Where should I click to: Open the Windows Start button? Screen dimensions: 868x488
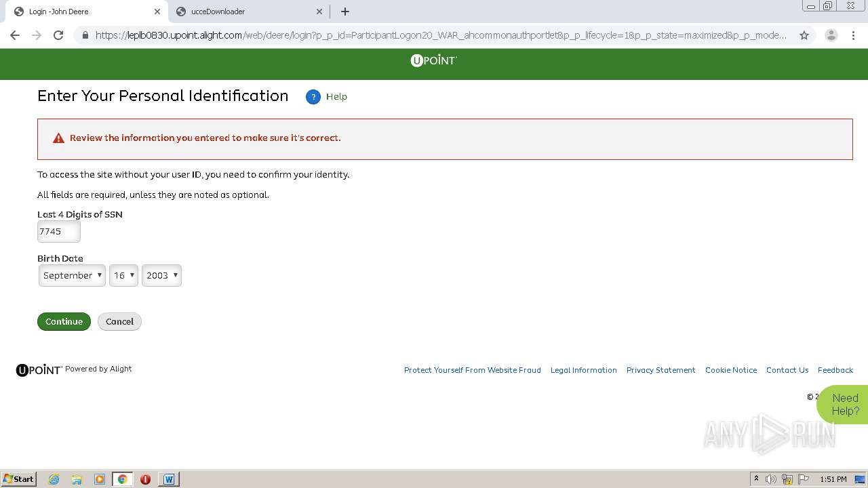pyautogui.click(x=19, y=479)
